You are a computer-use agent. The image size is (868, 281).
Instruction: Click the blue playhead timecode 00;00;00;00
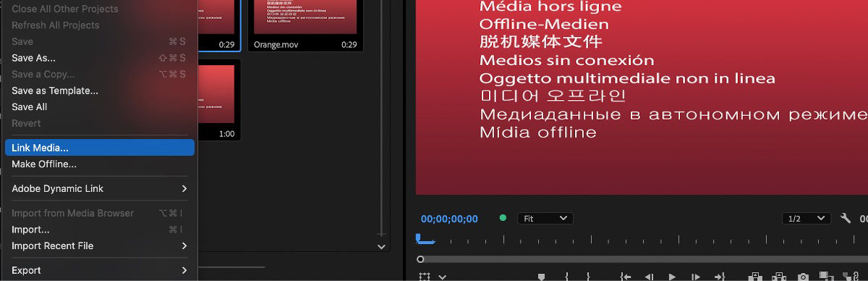[449, 219]
